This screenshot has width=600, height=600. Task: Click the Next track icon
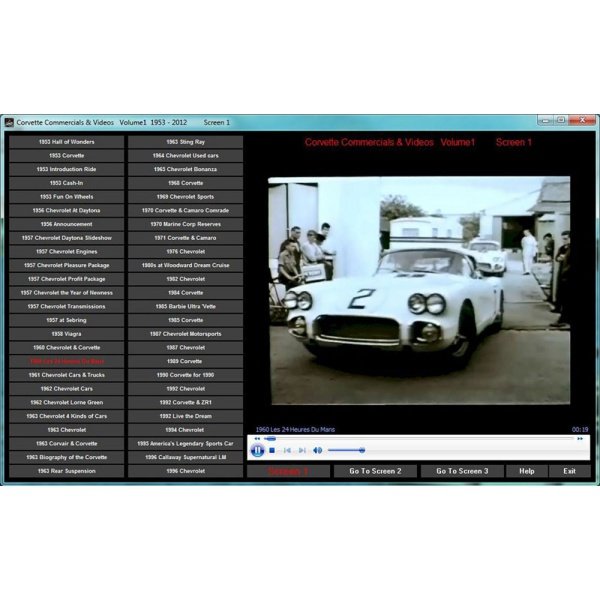tap(301, 450)
